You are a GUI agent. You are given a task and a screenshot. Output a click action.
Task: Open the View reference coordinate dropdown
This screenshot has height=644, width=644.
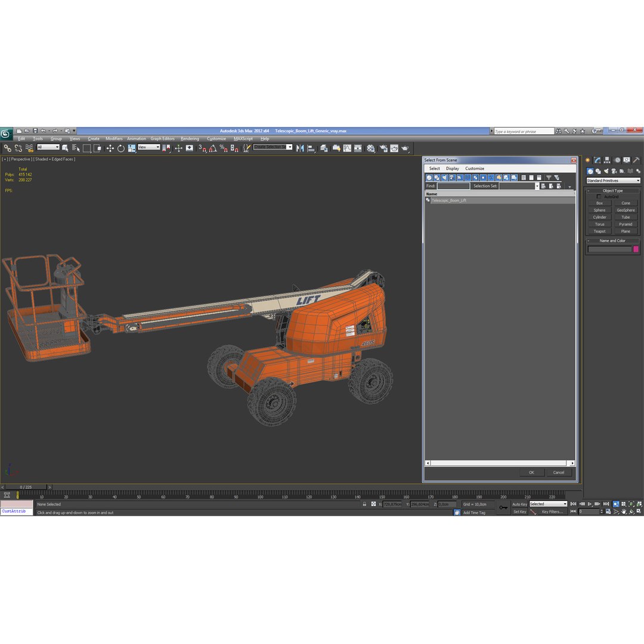[148, 147]
